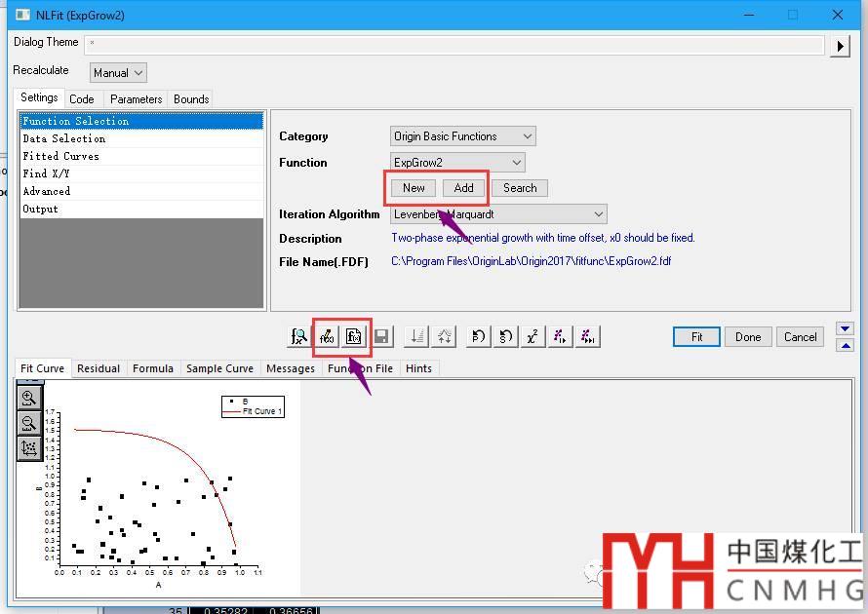
Task: Click the simplex parameter initialization icon
Action: (x=416, y=336)
